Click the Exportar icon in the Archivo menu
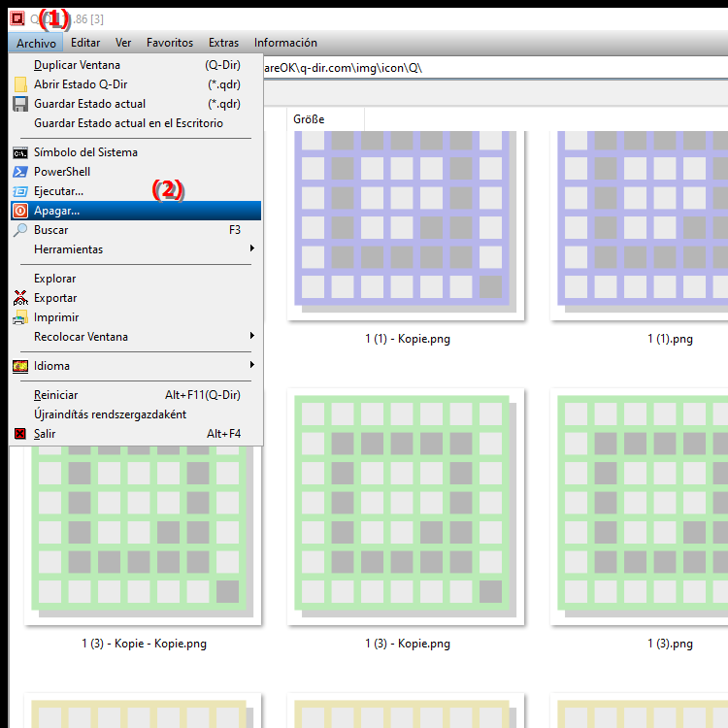 click(x=20, y=298)
